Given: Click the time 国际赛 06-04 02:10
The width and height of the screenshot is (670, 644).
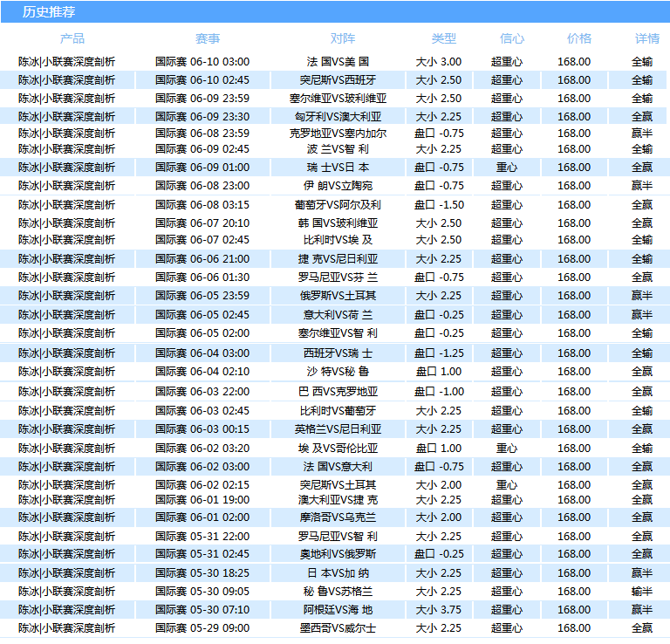Looking at the screenshot, I should coord(202,372).
